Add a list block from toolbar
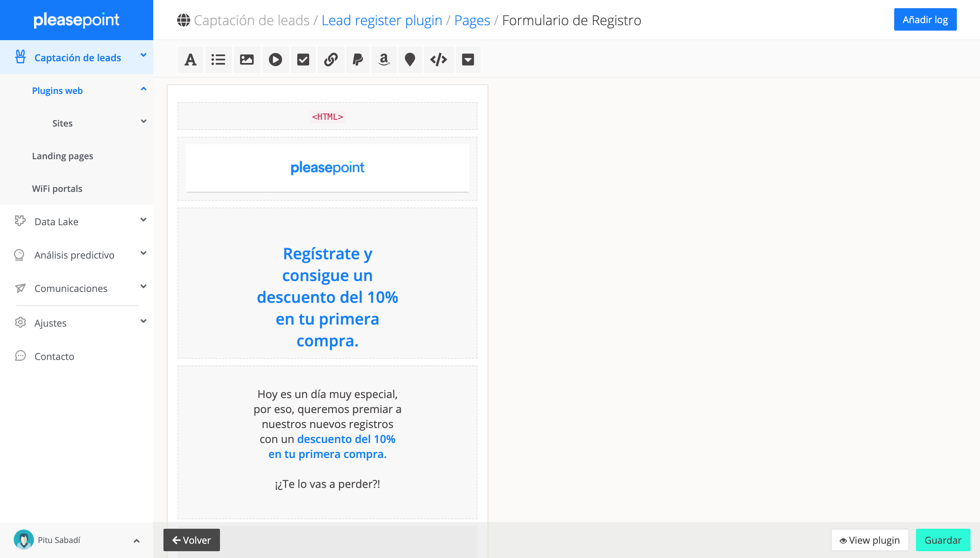 coord(218,60)
